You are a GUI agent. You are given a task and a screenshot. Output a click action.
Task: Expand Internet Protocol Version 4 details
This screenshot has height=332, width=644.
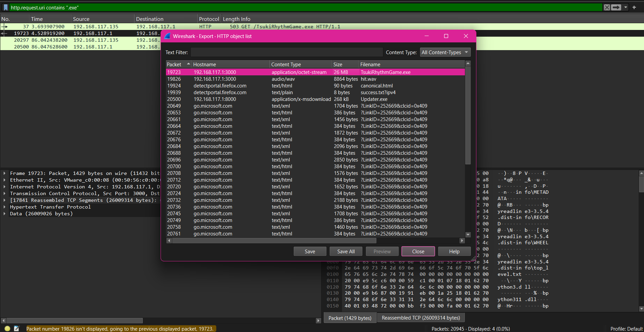(x=4, y=187)
